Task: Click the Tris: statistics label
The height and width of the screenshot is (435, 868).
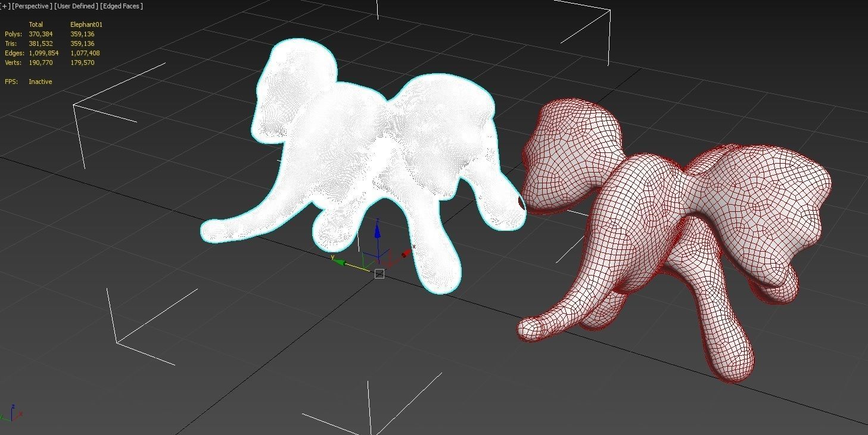Action: (11, 43)
